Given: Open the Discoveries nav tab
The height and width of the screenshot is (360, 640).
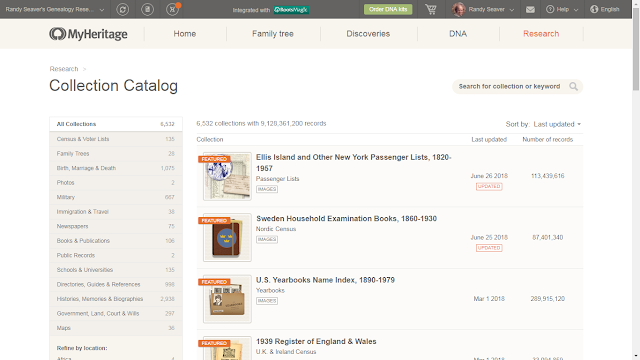Looking at the screenshot, I should [x=368, y=34].
